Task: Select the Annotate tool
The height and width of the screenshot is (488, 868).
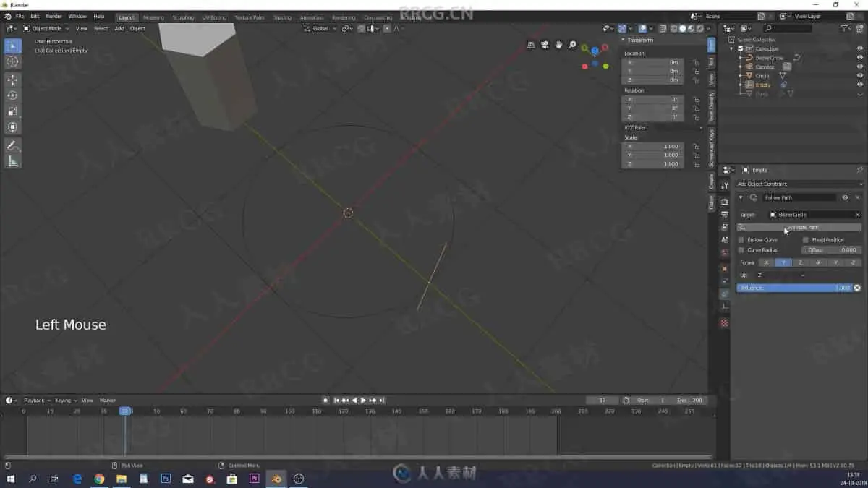Action: (13, 145)
